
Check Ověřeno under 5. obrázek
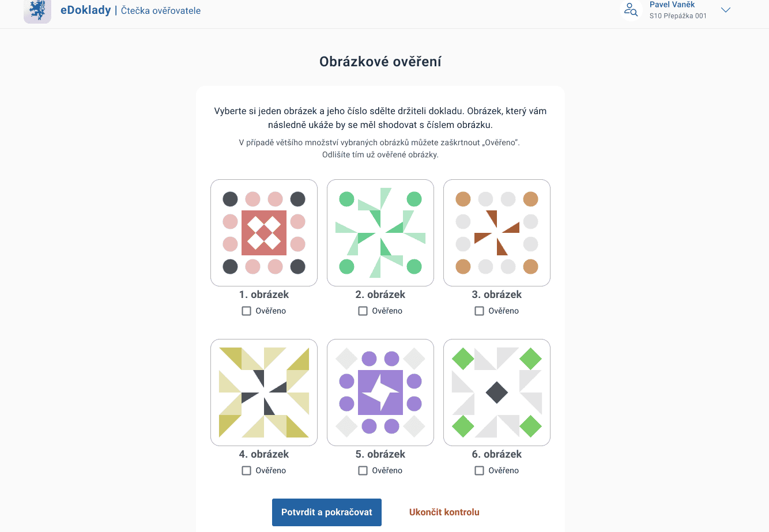tap(363, 470)
